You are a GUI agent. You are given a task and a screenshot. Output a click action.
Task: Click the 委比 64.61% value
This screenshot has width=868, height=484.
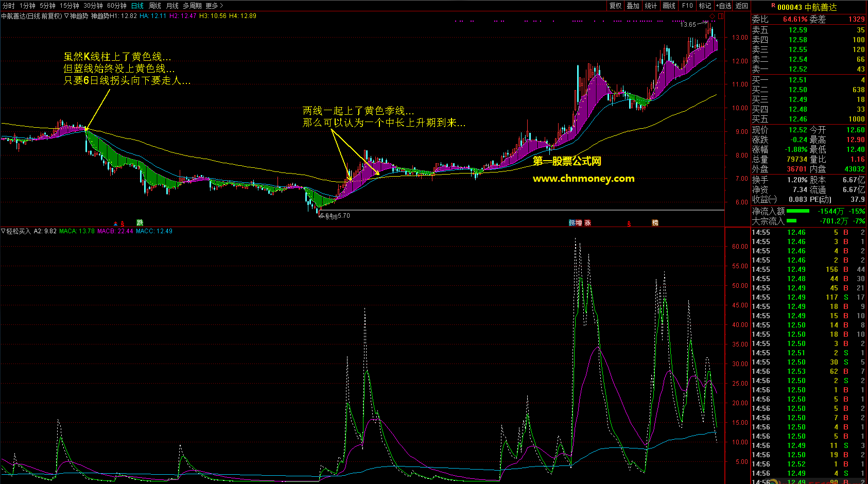coord(795,19)
